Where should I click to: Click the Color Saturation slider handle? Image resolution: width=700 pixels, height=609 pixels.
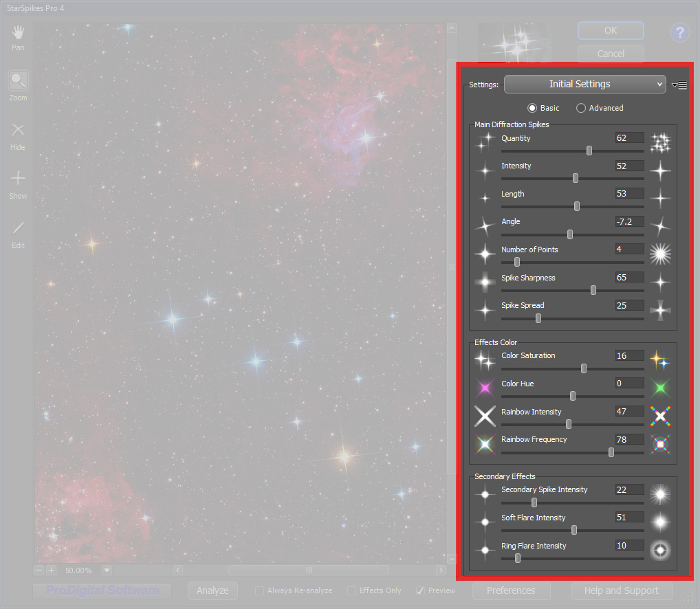584,368
